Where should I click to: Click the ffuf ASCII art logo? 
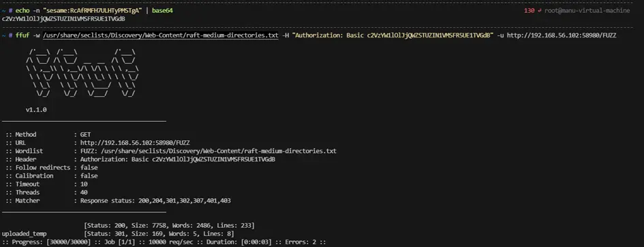point(82,73)
